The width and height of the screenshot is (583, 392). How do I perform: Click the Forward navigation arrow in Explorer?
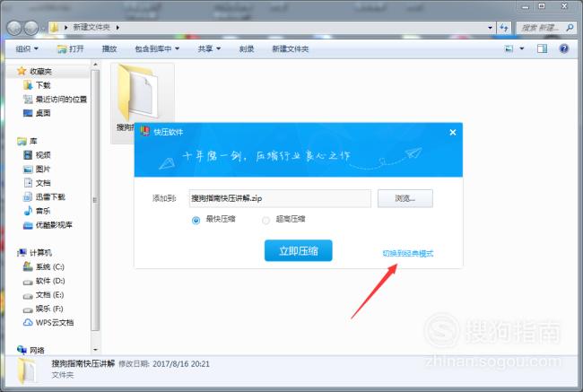[30, 28]
